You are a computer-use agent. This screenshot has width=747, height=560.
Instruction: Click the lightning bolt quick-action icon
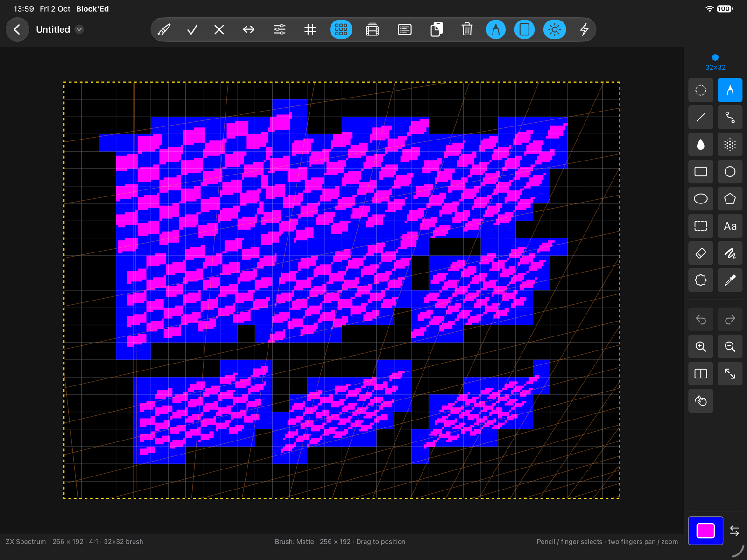tap(584, 29)
